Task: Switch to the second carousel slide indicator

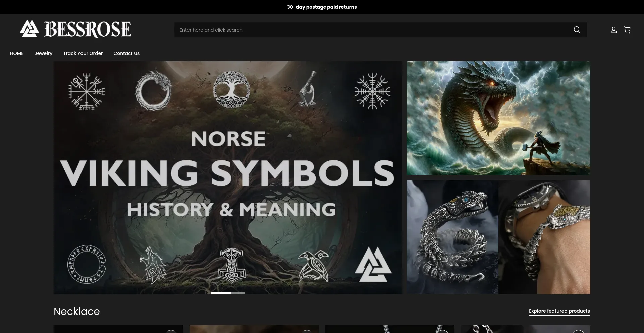Action: 238,293
